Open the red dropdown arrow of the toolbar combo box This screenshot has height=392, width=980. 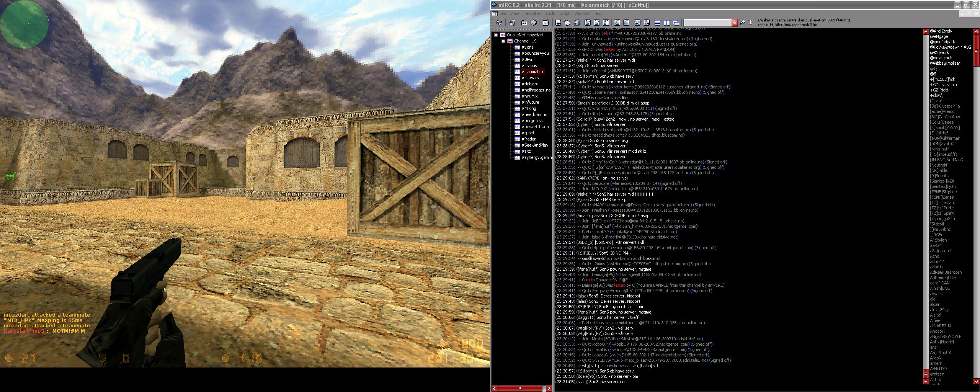(x=734, y=23)
